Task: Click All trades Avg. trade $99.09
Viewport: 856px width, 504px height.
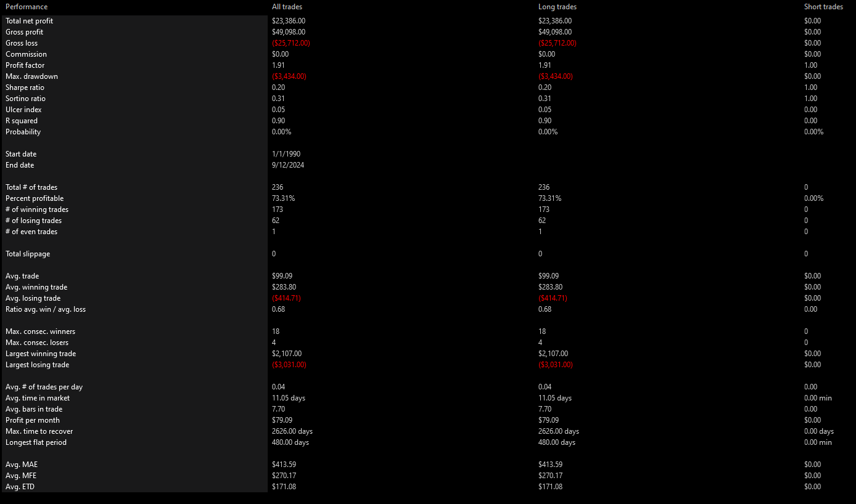Action: pyautogui.click(x=282, y=276)
